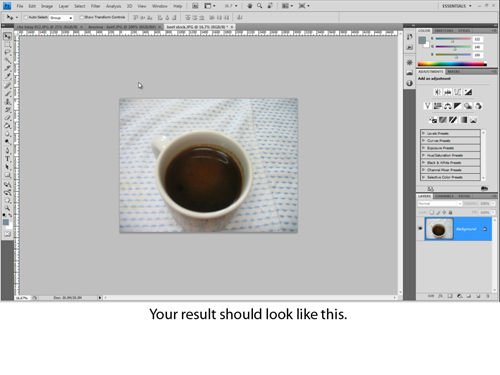Select the Brush tool

7,94
